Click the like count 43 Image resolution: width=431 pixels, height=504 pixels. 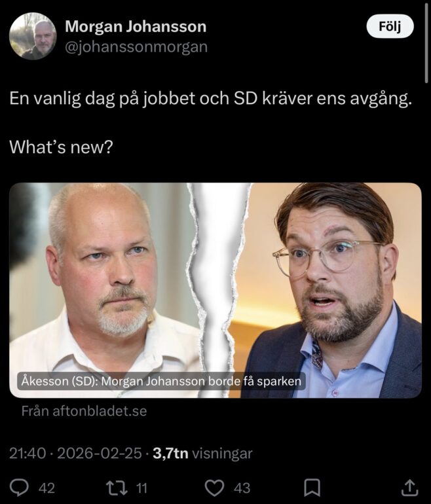pyautogui.click(x=242, y=488)
